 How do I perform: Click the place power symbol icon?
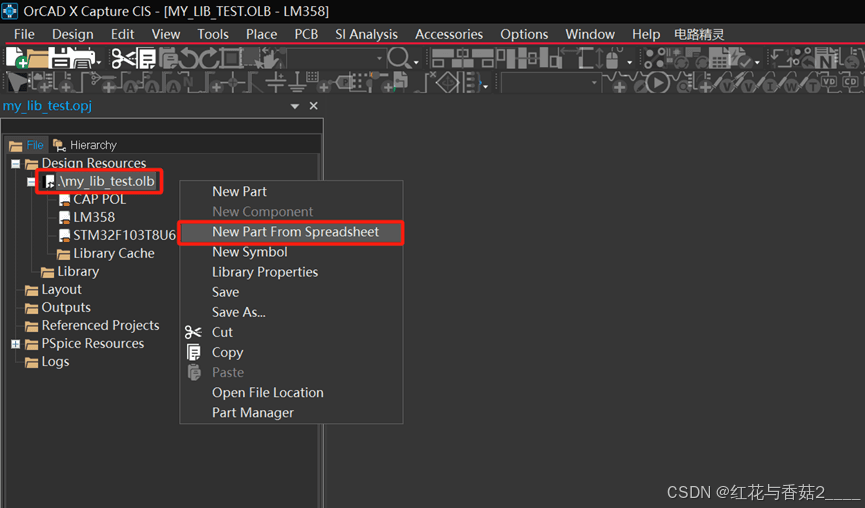click(x=274, y=81)
